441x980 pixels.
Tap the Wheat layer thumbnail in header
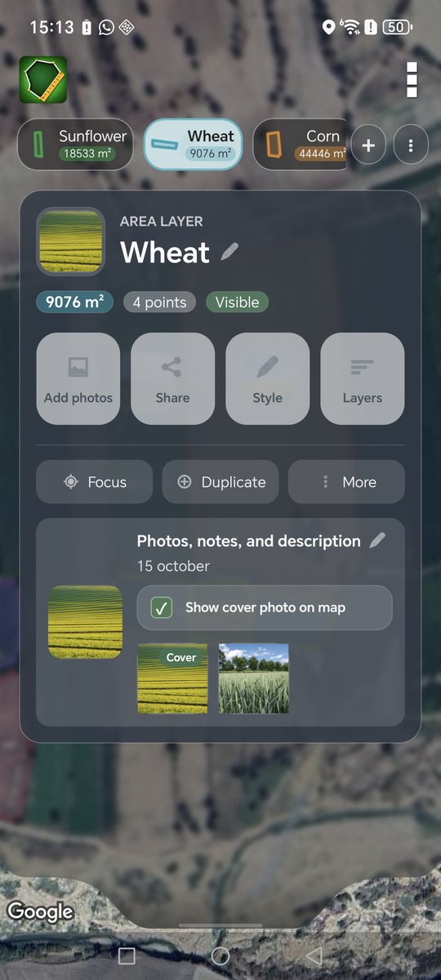70,241
